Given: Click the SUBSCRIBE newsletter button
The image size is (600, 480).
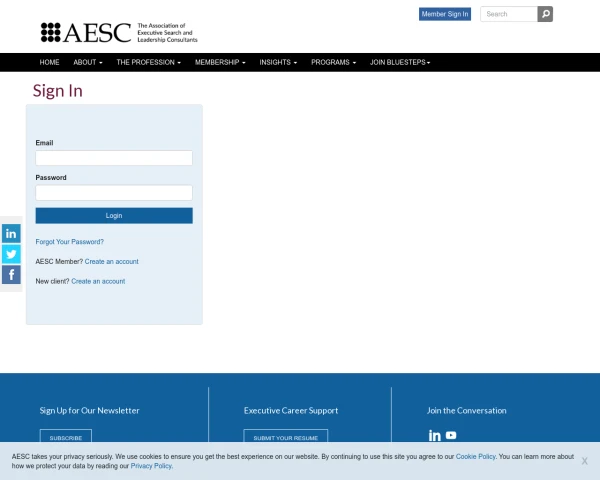Looking at the screenshot, I should 66,438.
